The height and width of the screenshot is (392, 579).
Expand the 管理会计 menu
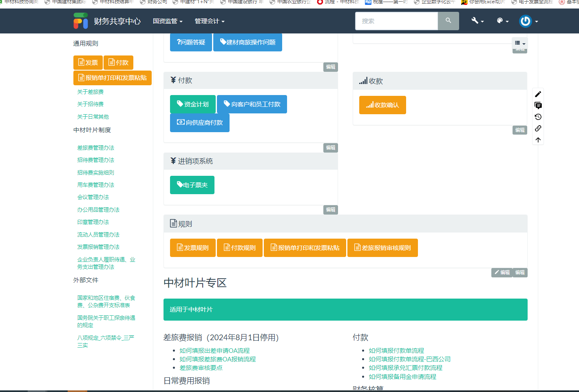(210, 21)
